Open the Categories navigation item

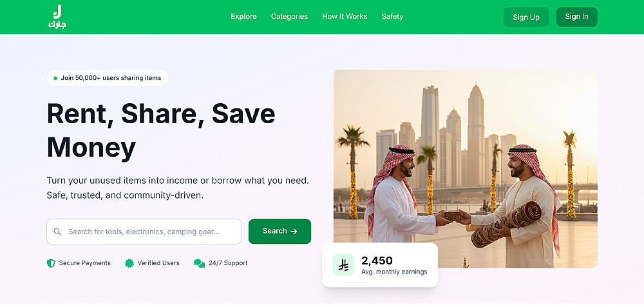point(289,17)
